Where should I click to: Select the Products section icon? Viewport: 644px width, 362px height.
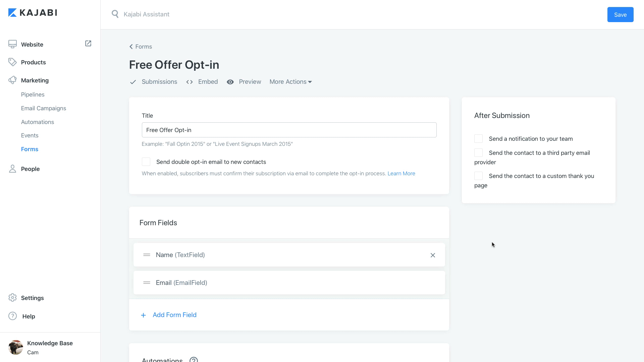pyautogui.click(x=12, y=62)
